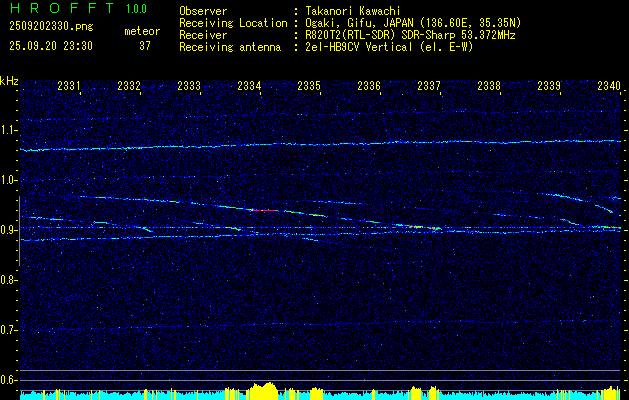
Task: Click time marker 2336
Action: tap(369, 85)
